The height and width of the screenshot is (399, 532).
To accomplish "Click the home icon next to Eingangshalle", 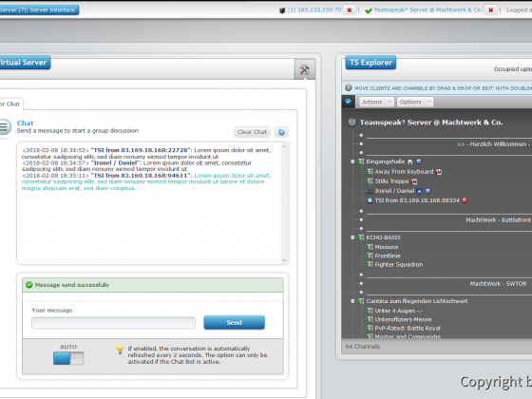I will (410, 161).
